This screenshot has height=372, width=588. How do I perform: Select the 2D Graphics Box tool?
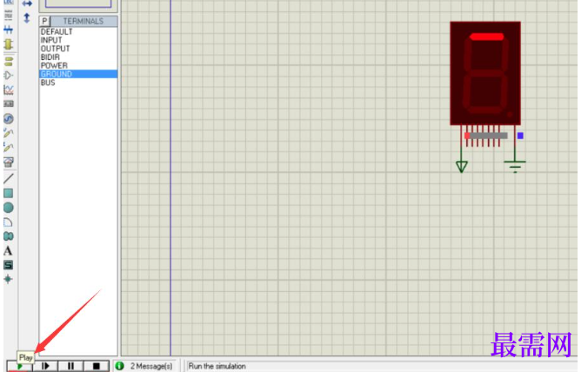tap(8, 193)
